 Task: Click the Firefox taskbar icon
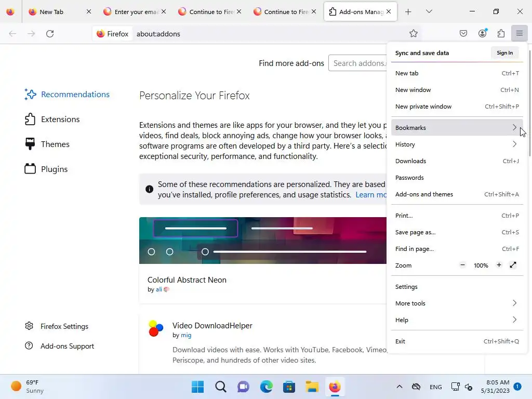coord(335,387)
